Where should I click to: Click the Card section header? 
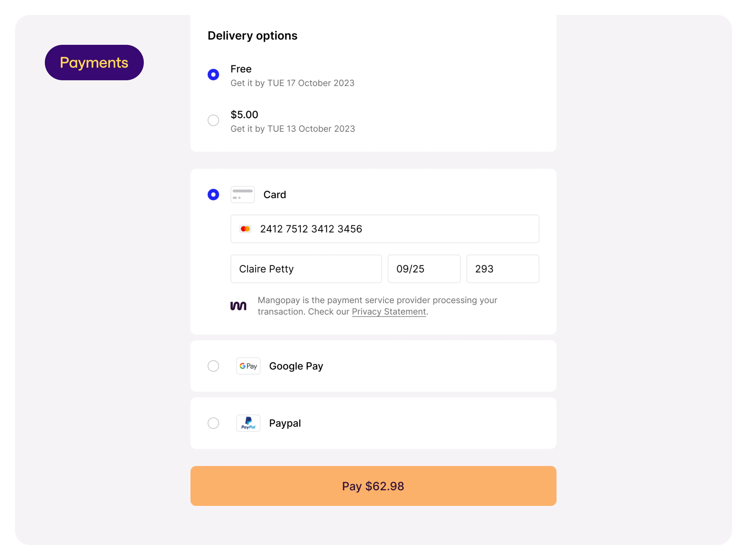(275, 194)
